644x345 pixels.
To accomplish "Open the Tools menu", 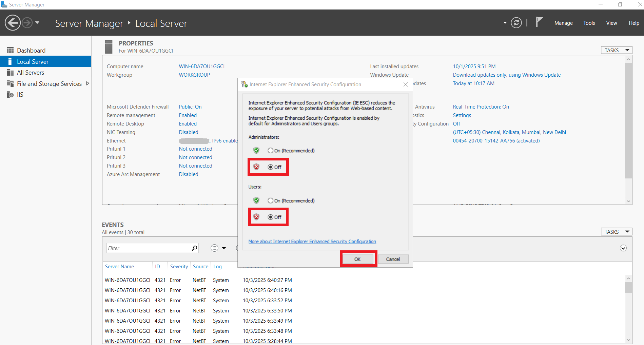I will pos(589,23).
